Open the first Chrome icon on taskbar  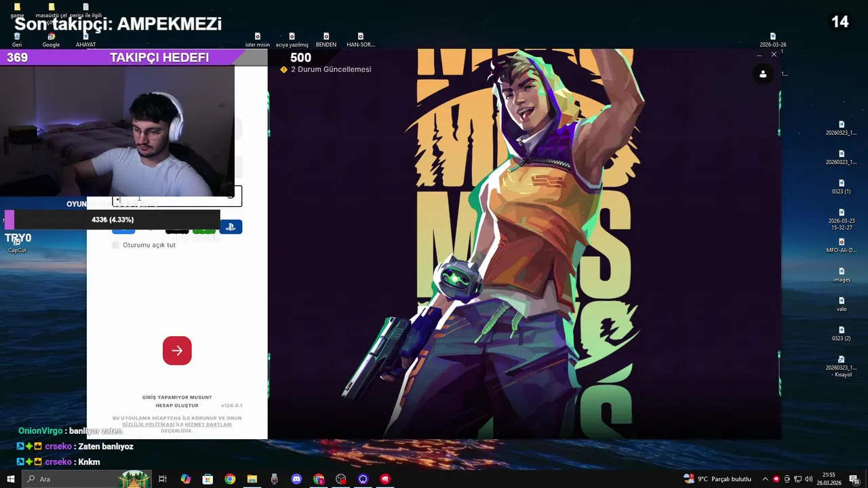pyautogui.click(x=230, y=479)
